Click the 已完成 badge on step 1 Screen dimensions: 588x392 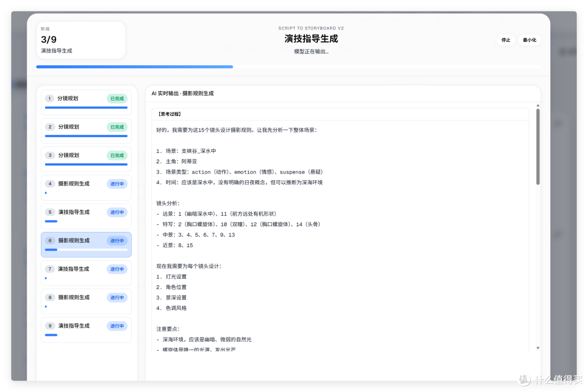tap(117, 99)
